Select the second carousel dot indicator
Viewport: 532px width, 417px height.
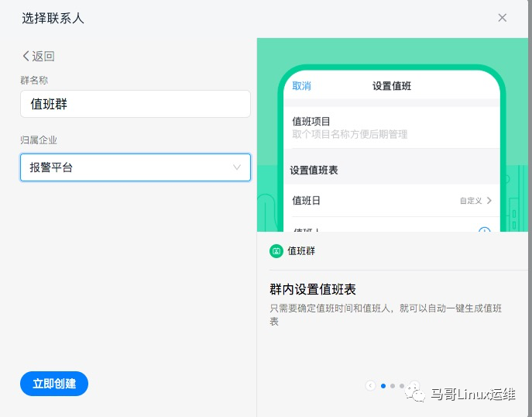click(393, 386)
